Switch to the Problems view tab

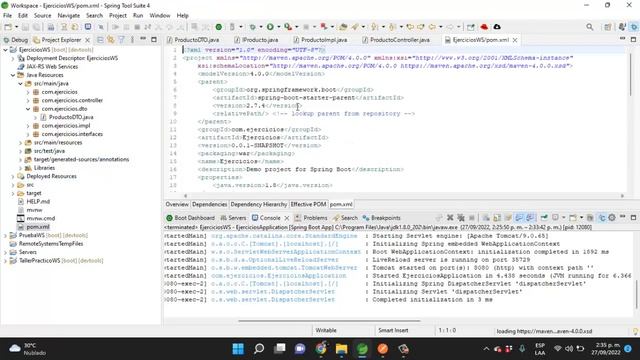[311, 218]
